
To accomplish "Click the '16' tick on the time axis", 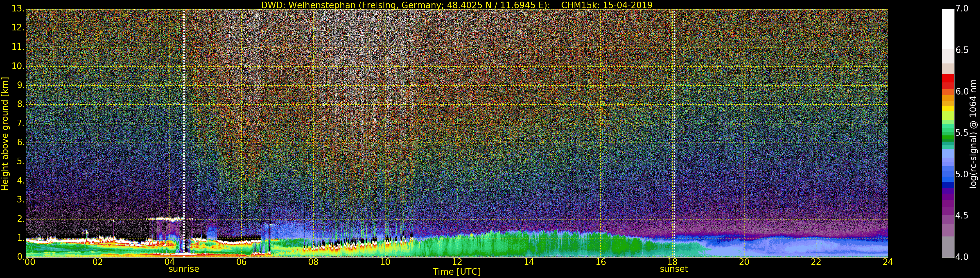I will coord(601,262).
